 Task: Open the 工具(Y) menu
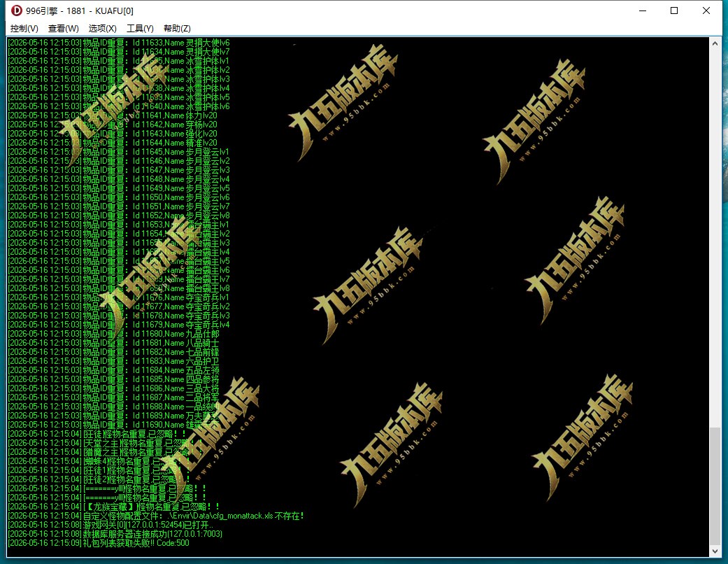(x=140, y=28)
